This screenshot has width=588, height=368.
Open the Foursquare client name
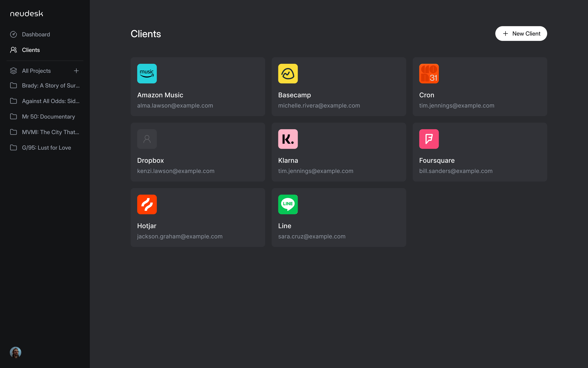coord(437,160)
